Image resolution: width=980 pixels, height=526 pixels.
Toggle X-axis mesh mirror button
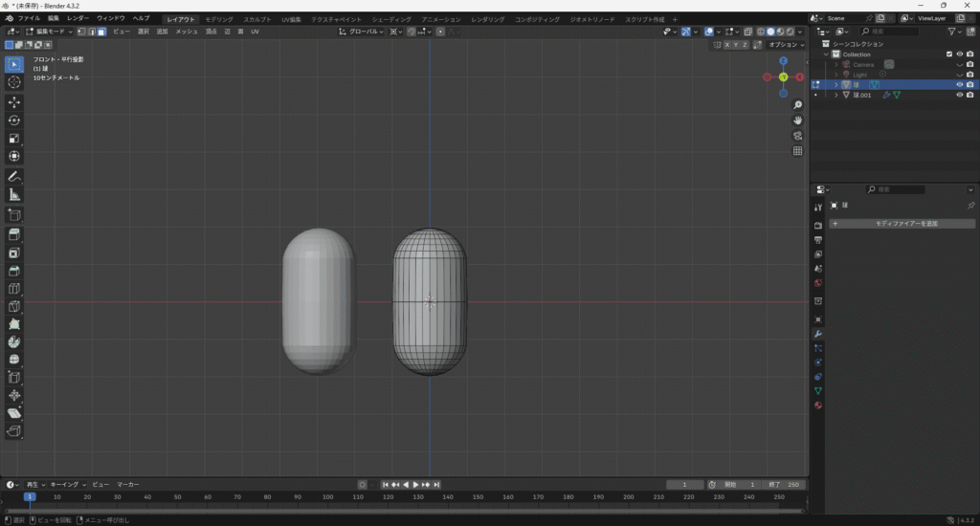[727, 45]
